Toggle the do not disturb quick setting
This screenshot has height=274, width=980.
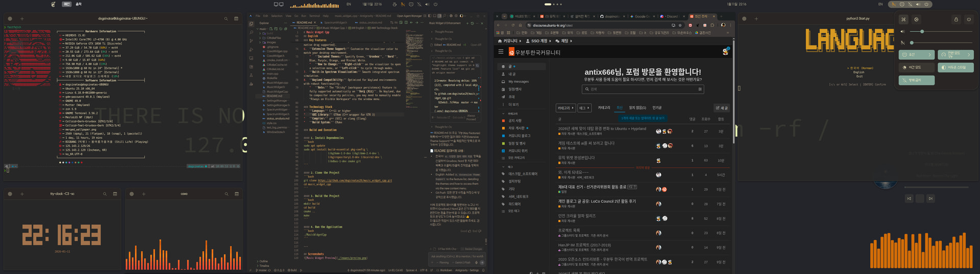click(x=916, y=80)
